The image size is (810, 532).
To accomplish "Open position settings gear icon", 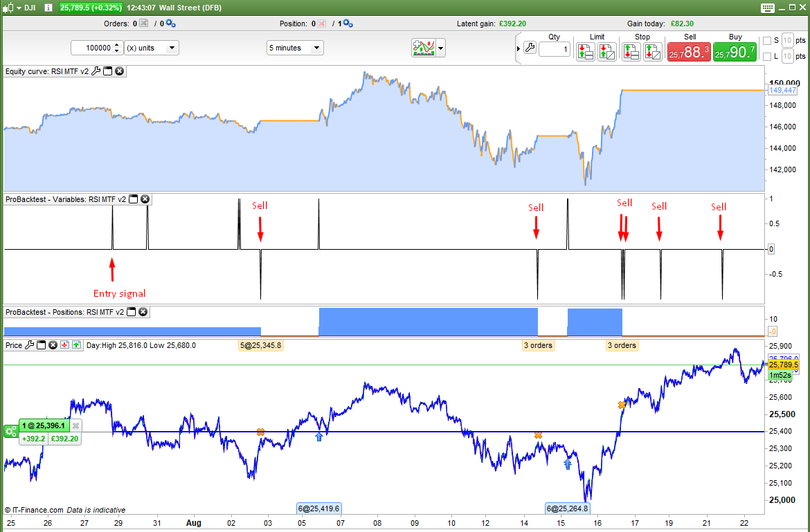I will [347, 24].
